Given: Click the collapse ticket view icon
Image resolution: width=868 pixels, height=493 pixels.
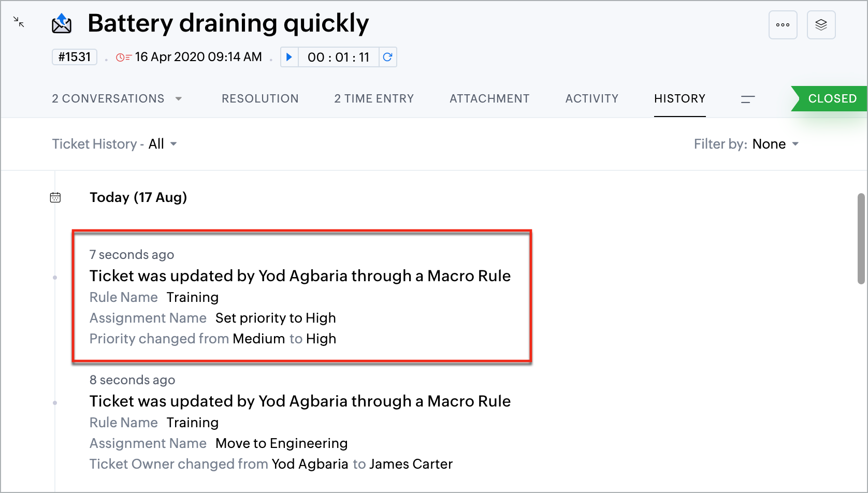Looking at the screenshot, I should click(19, 22).
